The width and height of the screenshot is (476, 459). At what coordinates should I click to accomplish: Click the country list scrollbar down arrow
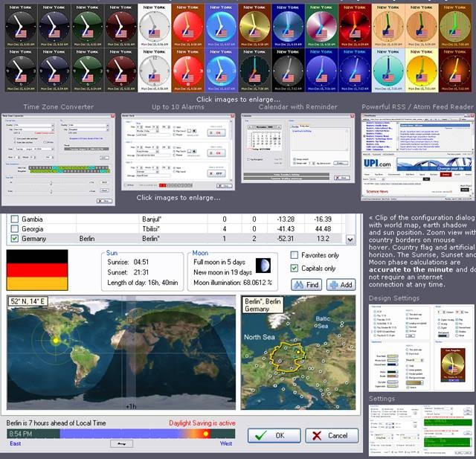[x=350, y=239]
